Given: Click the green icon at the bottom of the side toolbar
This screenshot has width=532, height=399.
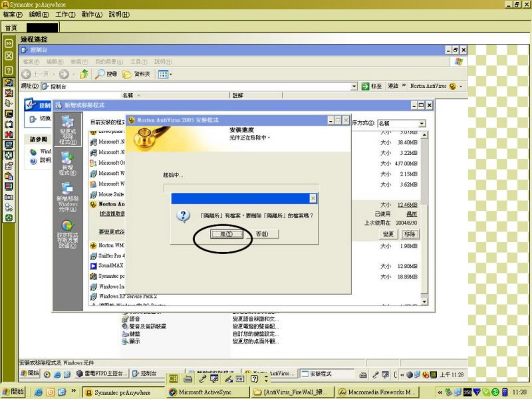Looking at the screenshot, I should (x=9, y=218).
